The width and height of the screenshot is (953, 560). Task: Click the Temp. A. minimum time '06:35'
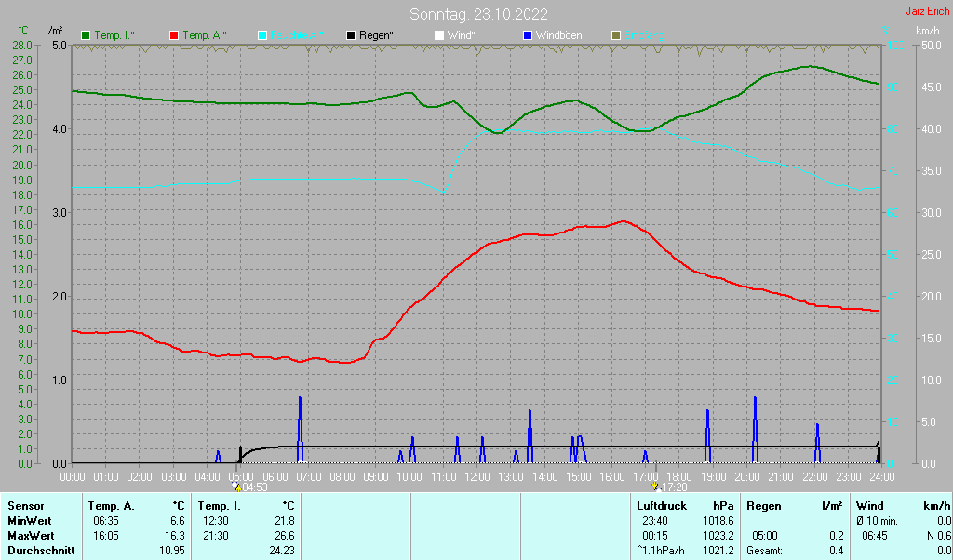point(106,521)
